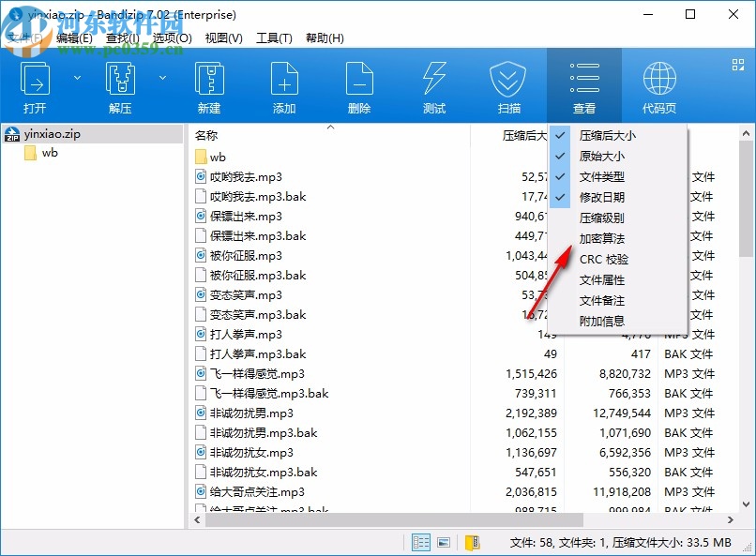Expand the Open tool dropdown arrow
756x556 pixels.
click(x=77, y=77)
